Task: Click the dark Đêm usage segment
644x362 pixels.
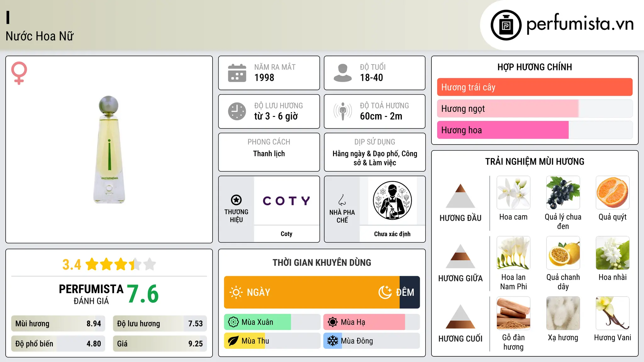Action: coord(410,292)
